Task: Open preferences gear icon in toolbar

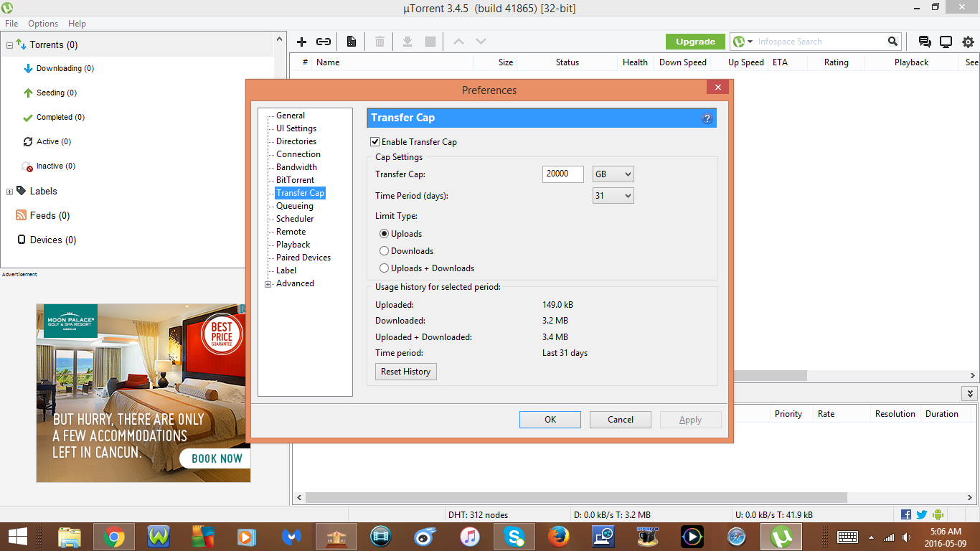Action: coord(969,42)
